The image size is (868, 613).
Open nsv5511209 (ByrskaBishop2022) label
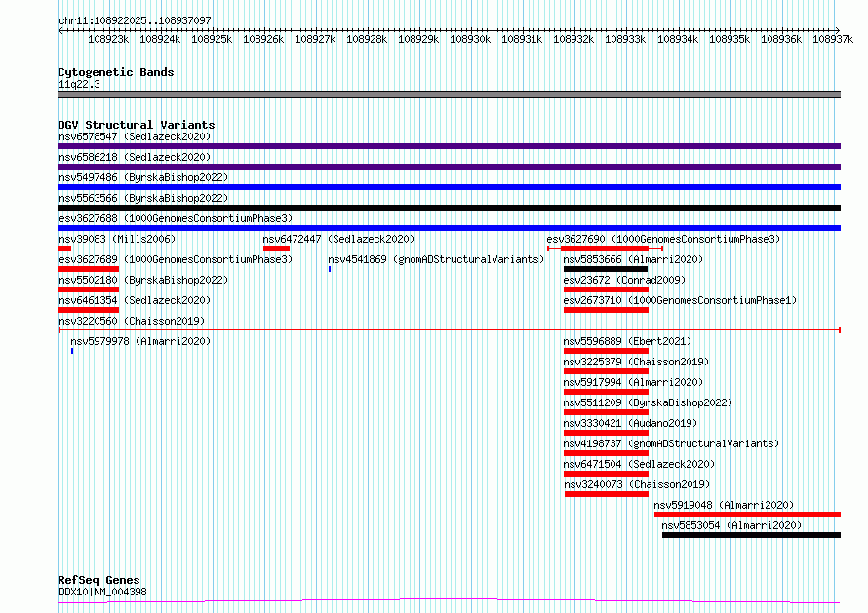tap(648, 402)
